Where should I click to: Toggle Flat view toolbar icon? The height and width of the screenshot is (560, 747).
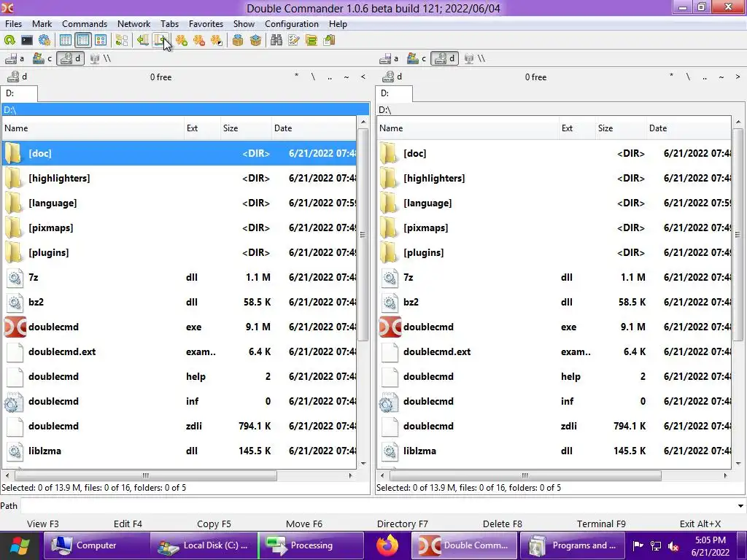(x=122, y=41)
